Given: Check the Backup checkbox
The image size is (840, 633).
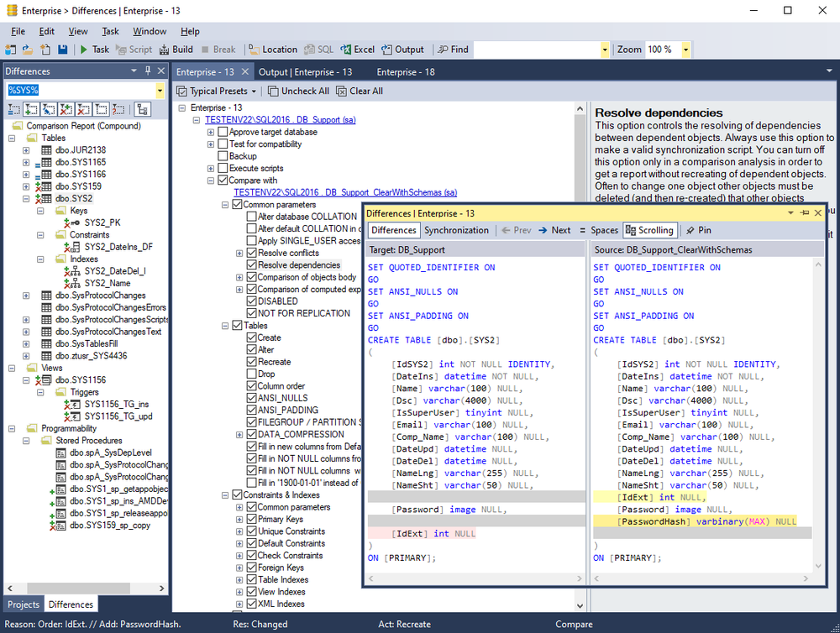Looking at the screenshot, I should (223, 156).
